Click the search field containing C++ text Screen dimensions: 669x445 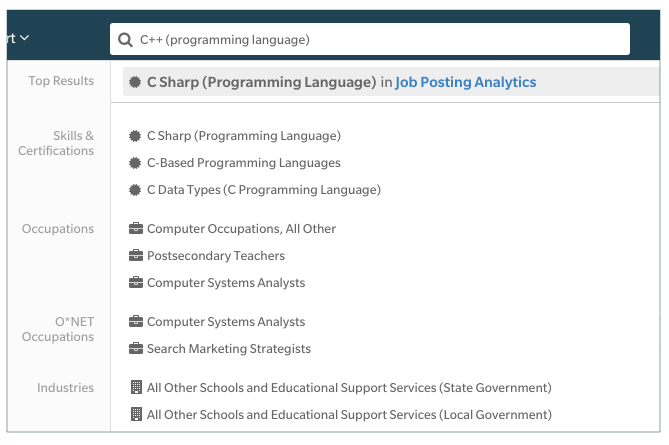point(369,39)
